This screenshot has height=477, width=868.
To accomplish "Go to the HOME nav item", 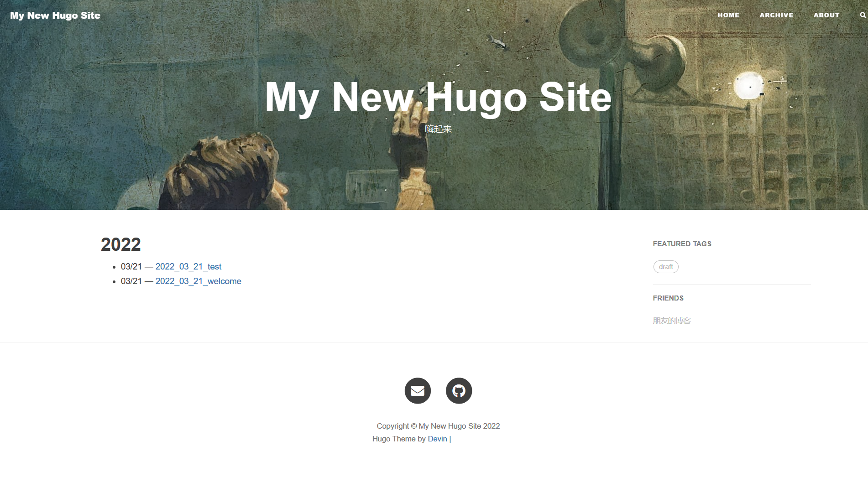I will 728,15.
